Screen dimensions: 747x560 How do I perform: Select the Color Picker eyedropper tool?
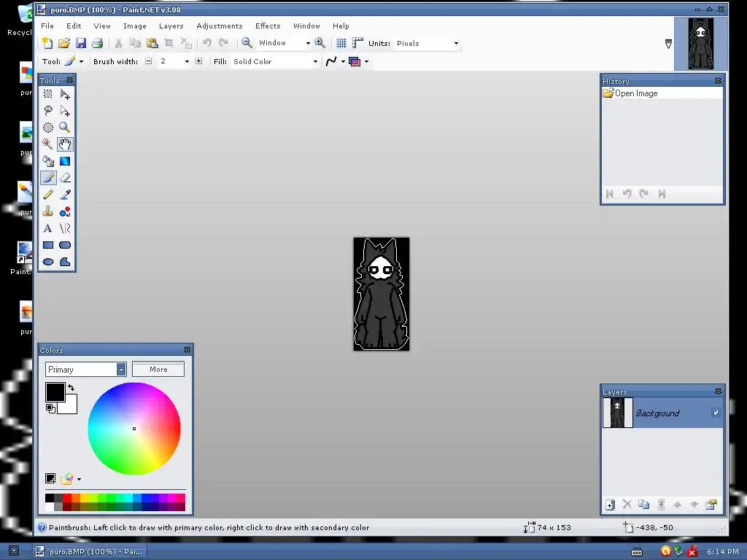[65, 194]
